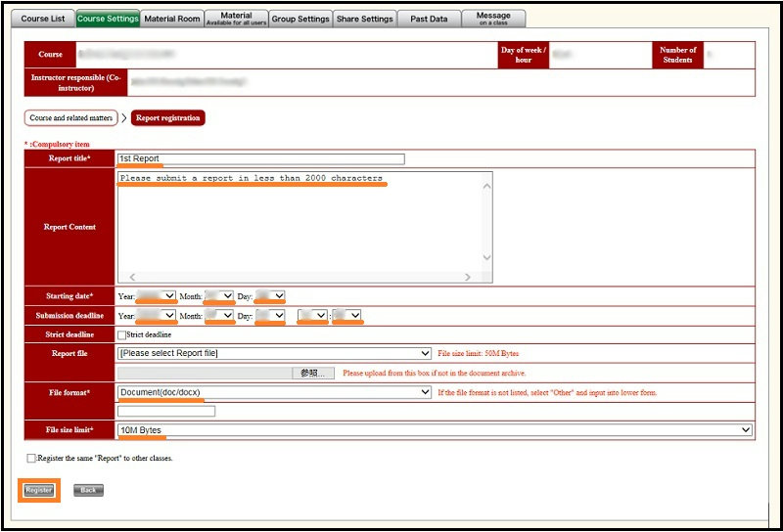Expand the Please select Report file dropdown
The width and height of the screenshot is (783, 532).
pos(274,353)
